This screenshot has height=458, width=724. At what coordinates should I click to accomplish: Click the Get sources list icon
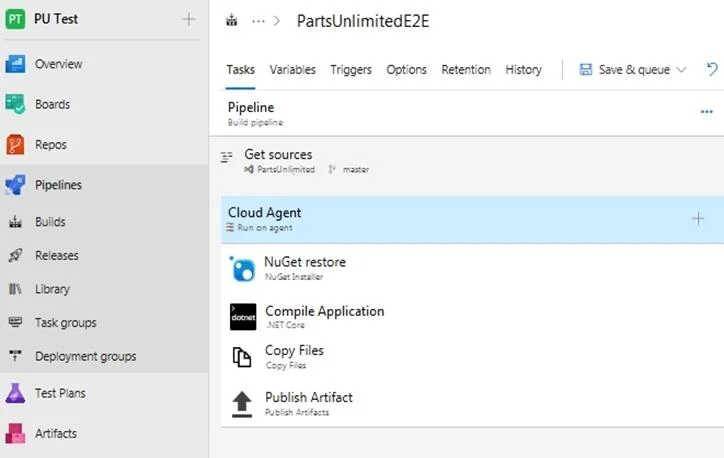[x=226, y=157]
